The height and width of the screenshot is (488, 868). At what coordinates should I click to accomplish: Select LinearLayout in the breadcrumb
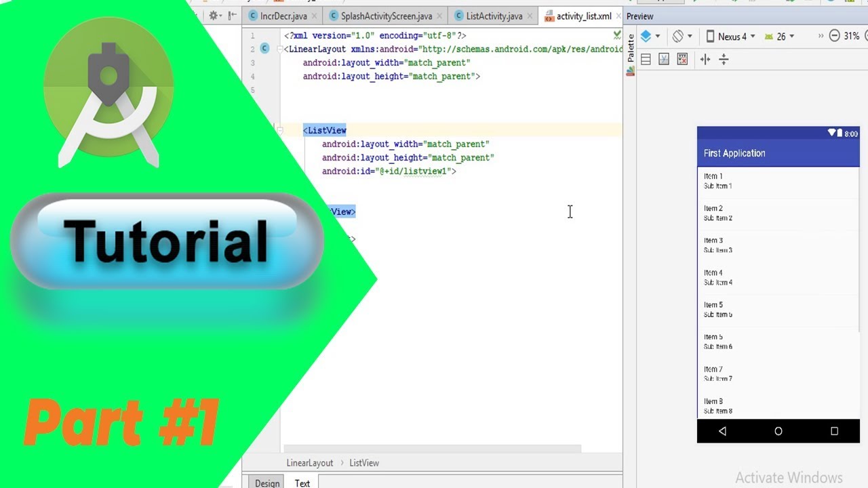click(310, 463)
